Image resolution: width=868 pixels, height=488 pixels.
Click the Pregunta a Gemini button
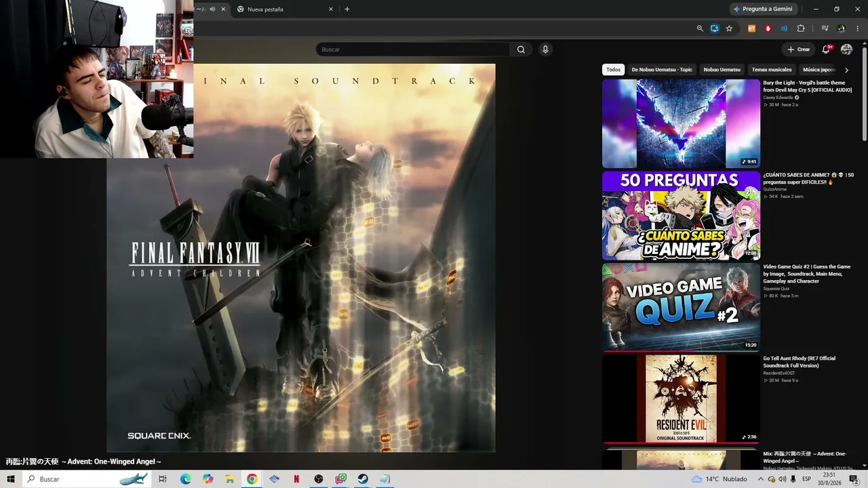point(763,9)
